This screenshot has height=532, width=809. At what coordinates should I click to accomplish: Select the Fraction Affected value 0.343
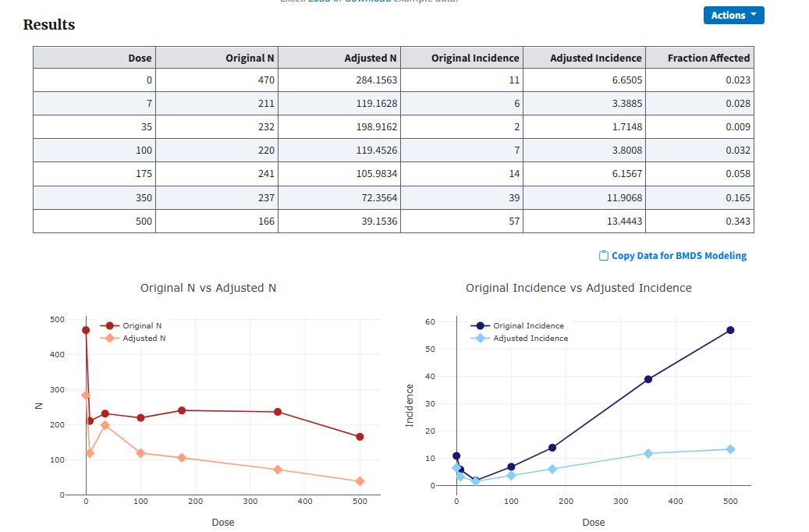[738, 221]
